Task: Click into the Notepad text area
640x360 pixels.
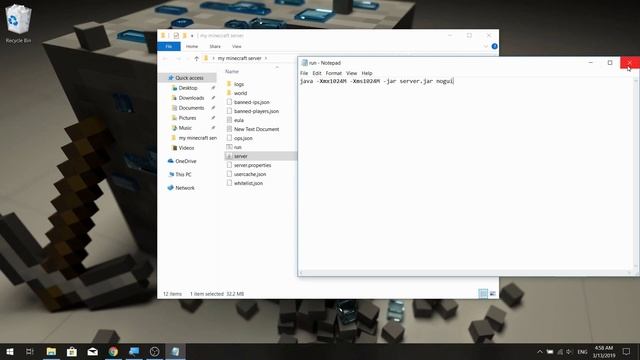Action: 465,173
